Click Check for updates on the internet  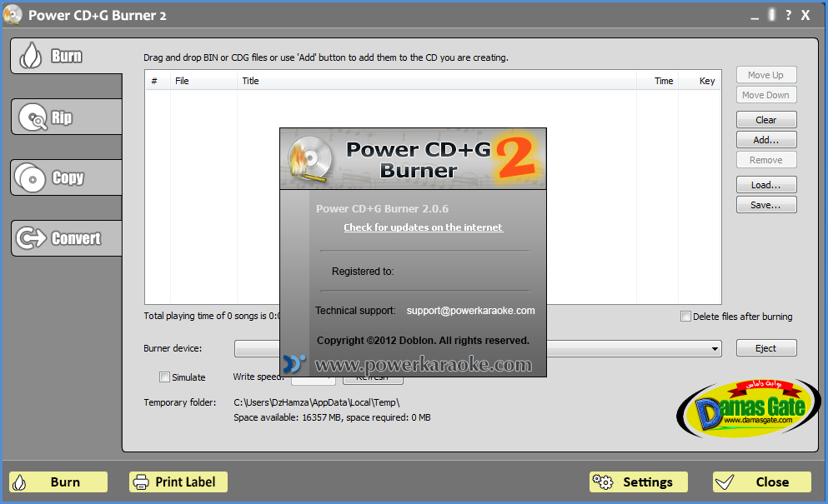423,227
